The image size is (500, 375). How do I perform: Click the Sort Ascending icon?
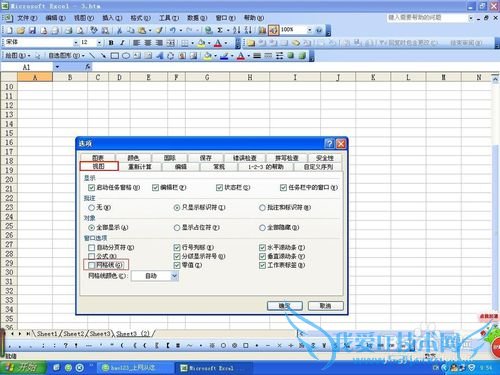click(x=236, y=30)
